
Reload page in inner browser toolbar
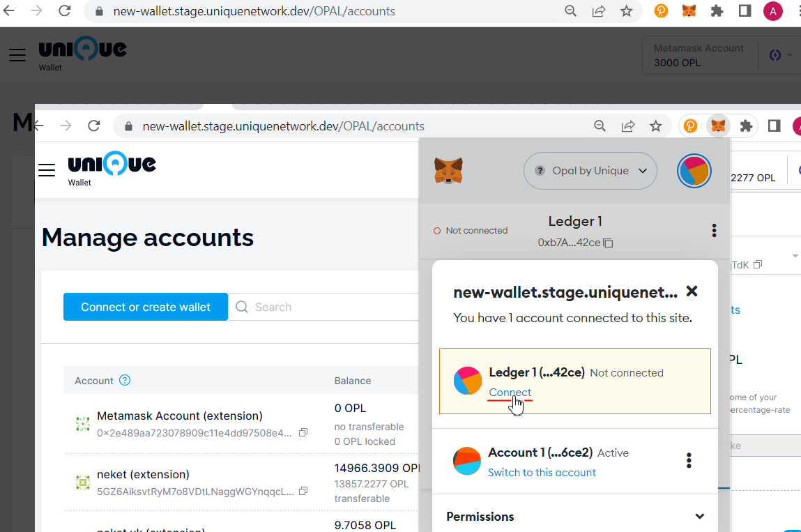(x=93, y=126)
